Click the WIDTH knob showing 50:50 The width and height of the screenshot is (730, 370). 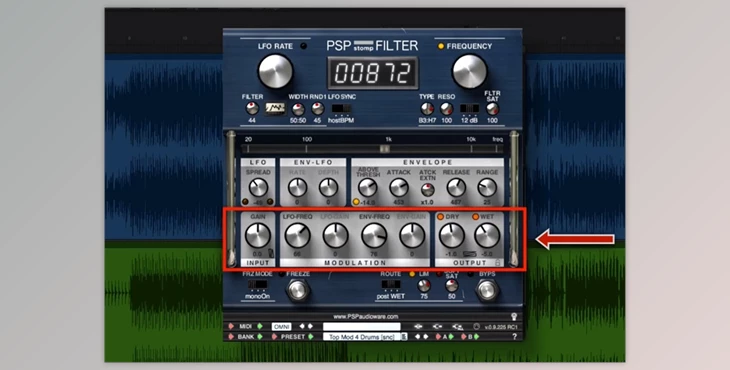(298, 109)
